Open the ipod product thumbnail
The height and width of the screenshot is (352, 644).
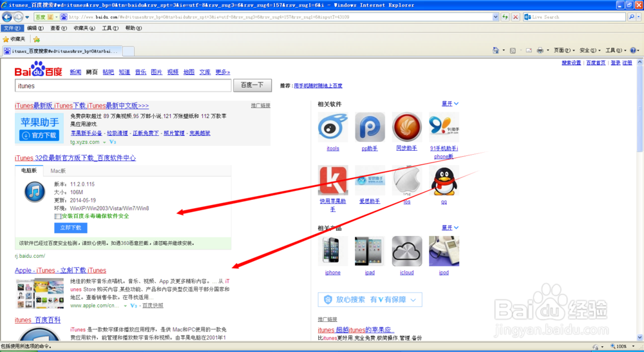[444, 251]
